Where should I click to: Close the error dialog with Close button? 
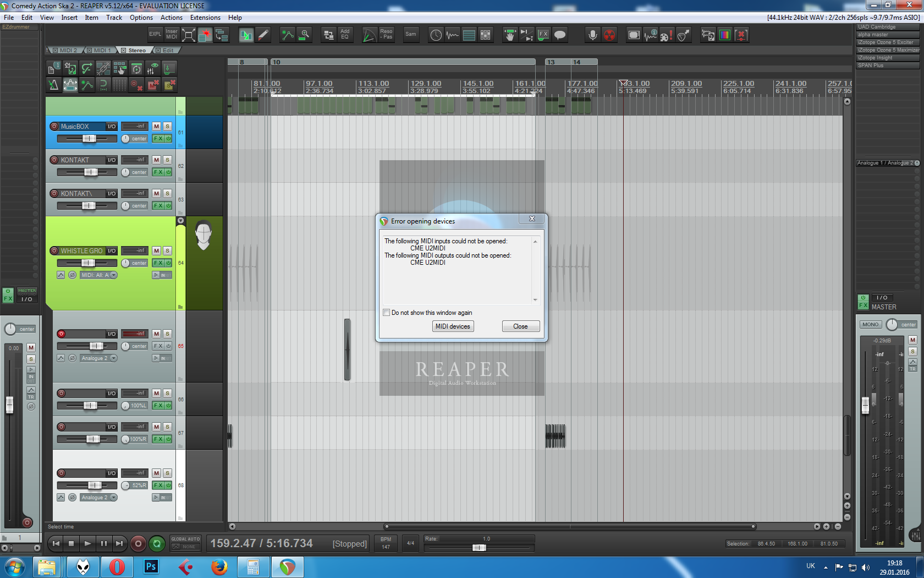pos(520,326)
